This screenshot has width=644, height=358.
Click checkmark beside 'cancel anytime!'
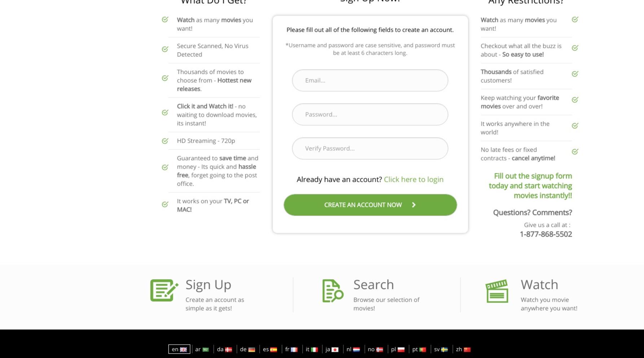click(575, 151)
